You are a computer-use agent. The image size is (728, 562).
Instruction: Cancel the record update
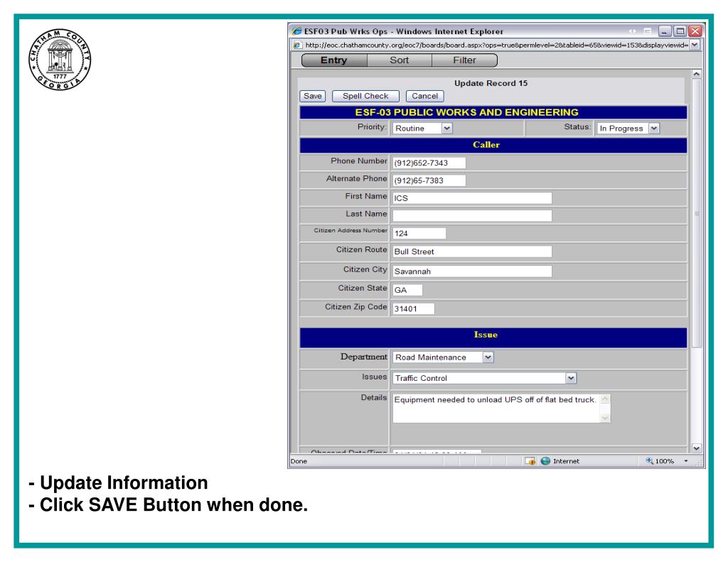click(425, 96)
